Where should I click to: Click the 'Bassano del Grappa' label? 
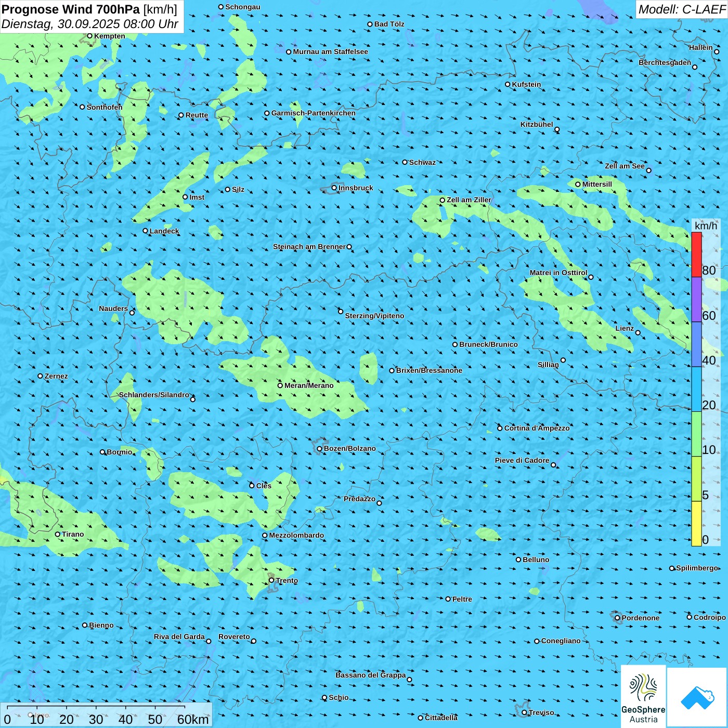370,675
